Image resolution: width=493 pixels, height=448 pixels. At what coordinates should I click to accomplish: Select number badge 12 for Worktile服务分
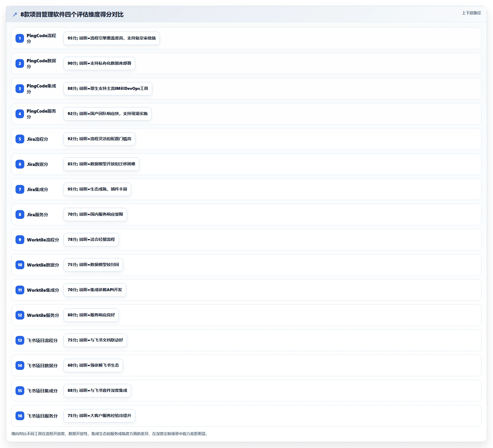coord(20,315)
